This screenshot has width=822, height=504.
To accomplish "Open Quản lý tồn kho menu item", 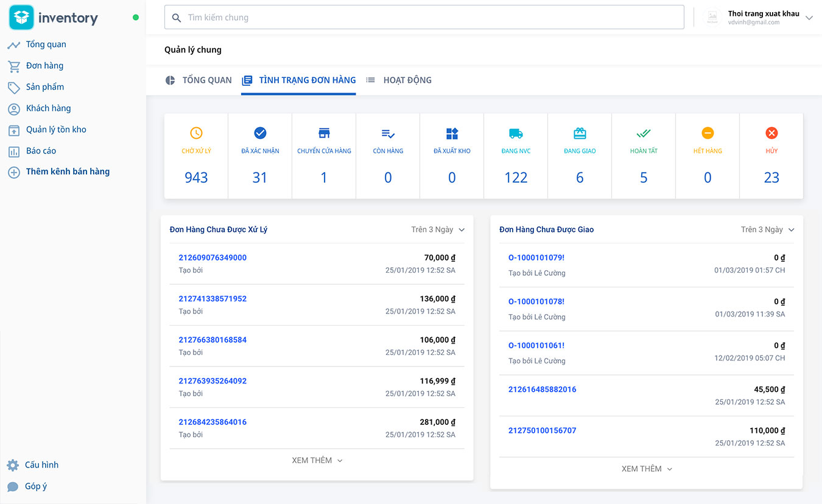I will 56,130.
